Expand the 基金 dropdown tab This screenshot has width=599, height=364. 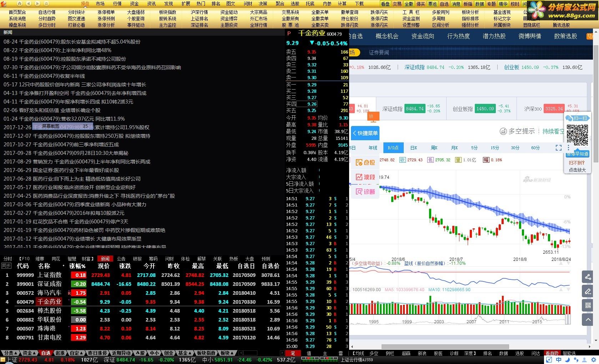(185, 353)
